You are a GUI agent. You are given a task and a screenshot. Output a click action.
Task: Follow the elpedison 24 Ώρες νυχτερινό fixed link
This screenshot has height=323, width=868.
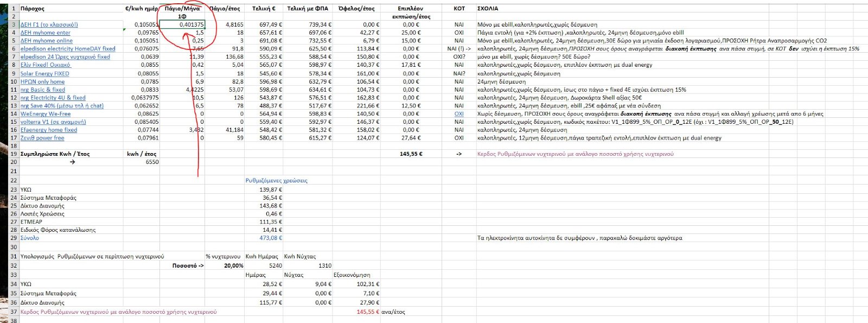[65, 57]
